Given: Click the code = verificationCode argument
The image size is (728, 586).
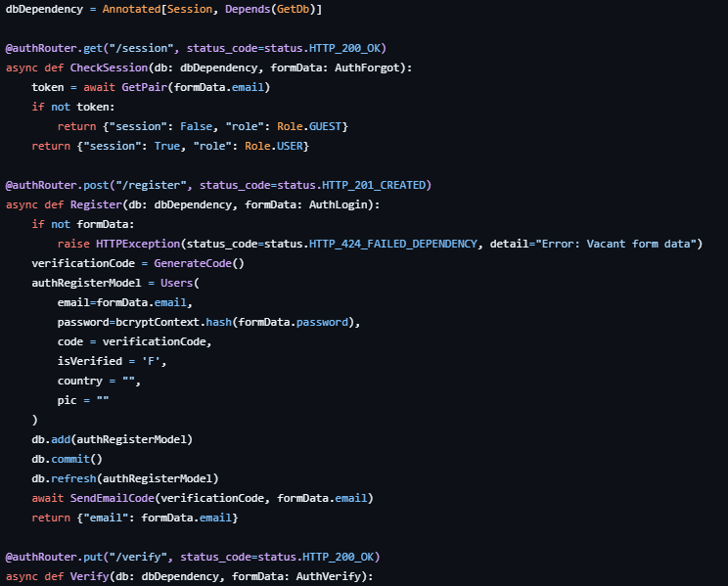Looking at the screenshot, I should 135,341.
